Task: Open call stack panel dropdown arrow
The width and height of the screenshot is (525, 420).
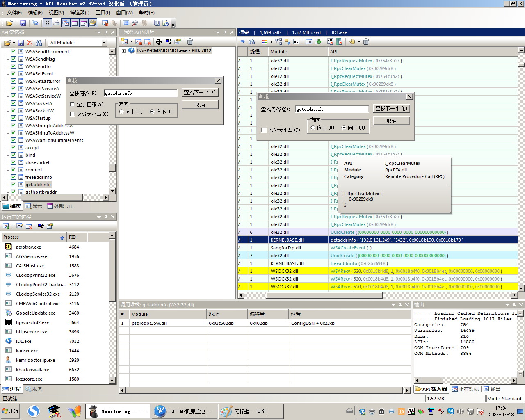Action: click(x=393, y=305)
